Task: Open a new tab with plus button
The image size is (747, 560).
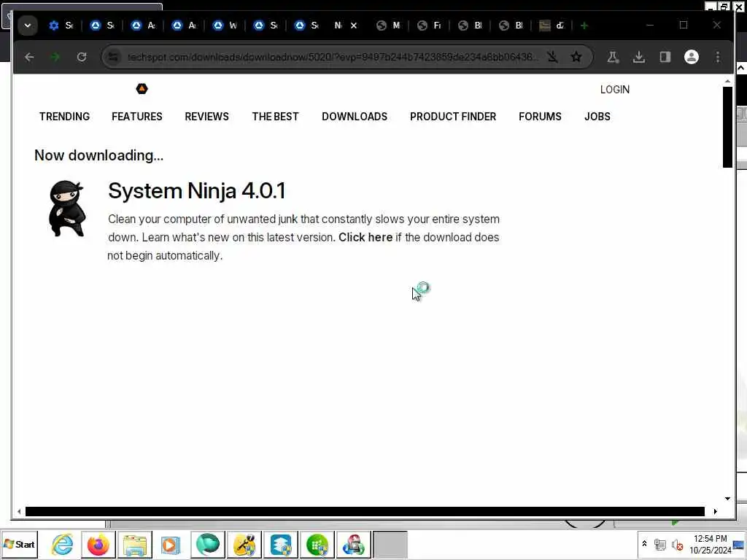Action: (x=584, y=26)
